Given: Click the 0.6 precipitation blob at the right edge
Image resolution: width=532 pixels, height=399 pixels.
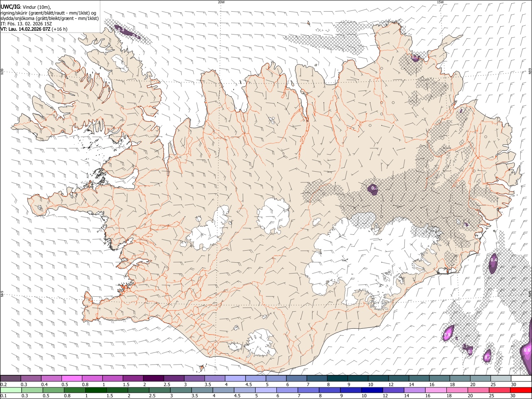Looking at the screenshot, I should [527, 350].
